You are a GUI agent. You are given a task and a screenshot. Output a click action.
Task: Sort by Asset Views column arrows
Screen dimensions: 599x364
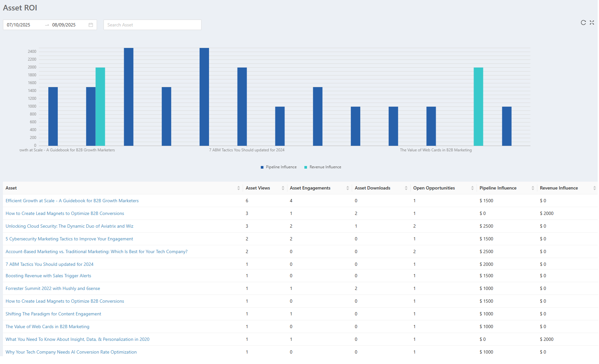coord(283,188)
